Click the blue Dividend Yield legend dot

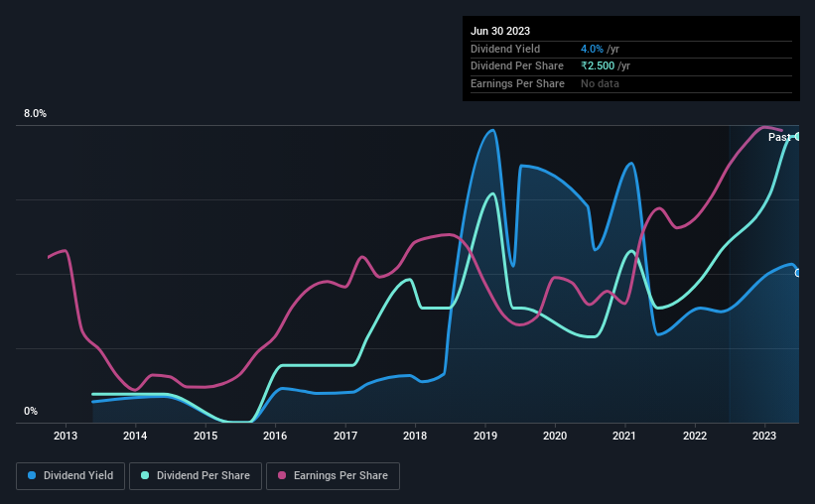32,475
